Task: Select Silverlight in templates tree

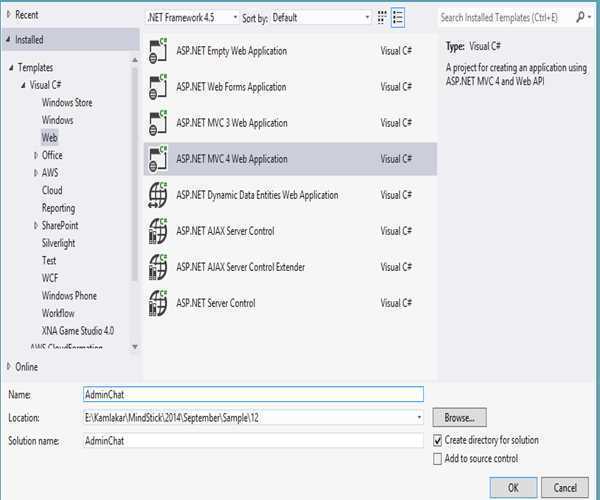Action: 58,243
